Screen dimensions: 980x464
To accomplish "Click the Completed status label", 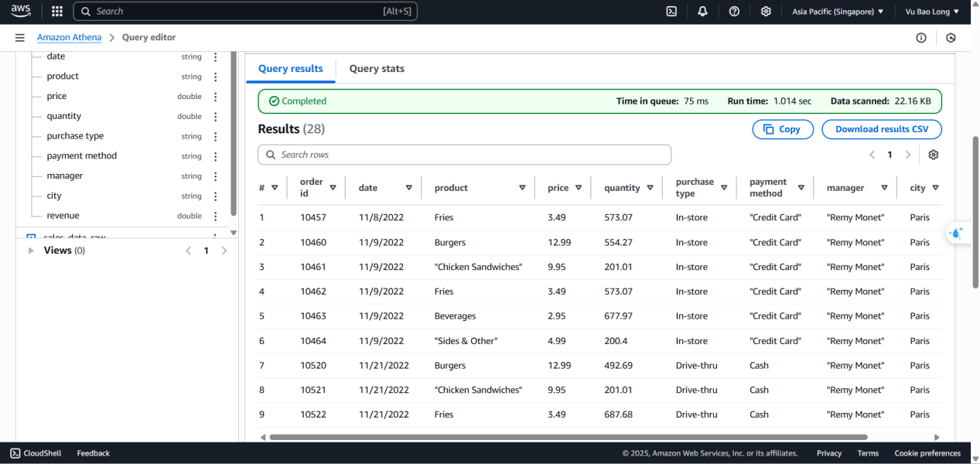I will [x=298, y=101].
